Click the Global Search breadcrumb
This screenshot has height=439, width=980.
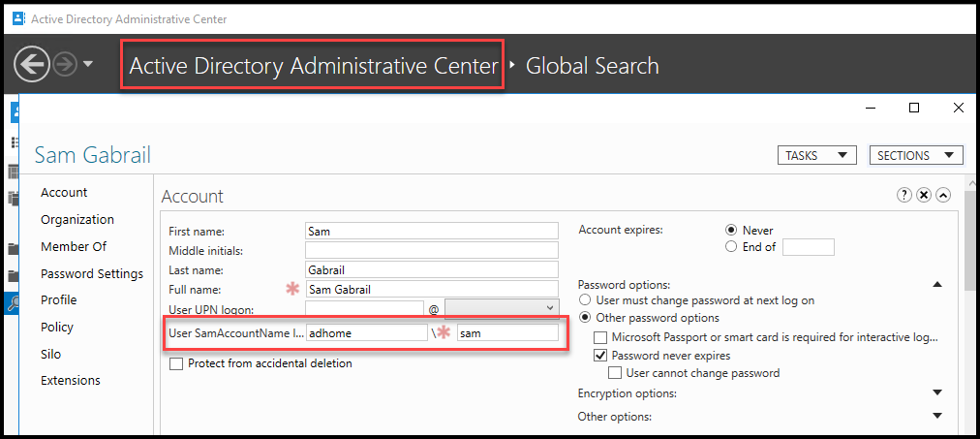pyautogui.click(x=592, y=65)
